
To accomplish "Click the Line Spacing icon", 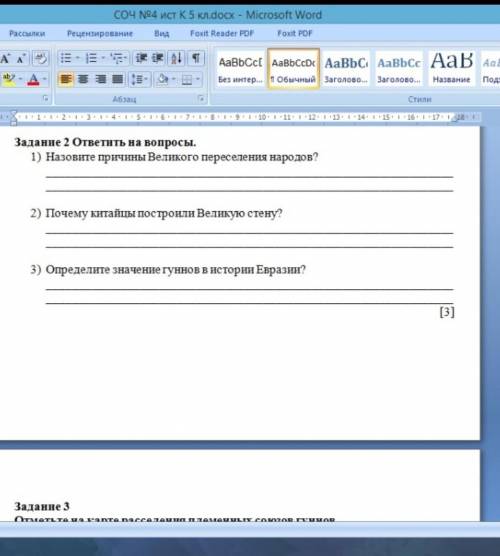I will point(137,79).
